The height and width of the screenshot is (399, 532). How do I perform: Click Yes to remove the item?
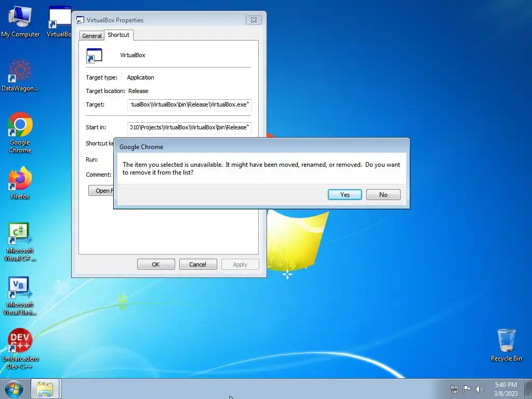[x=345, y=194]
